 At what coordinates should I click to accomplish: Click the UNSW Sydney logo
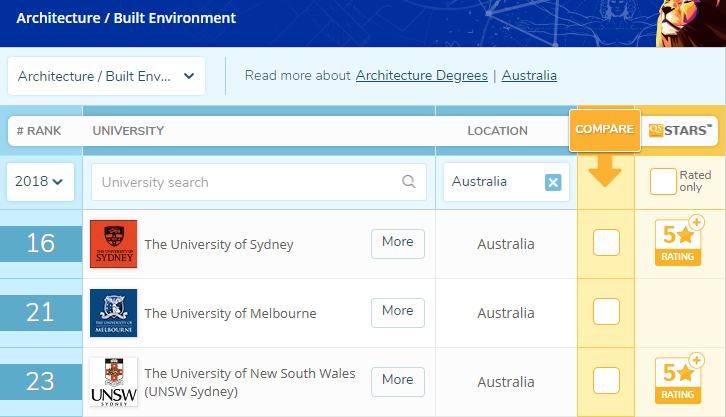click(x=113, y=381)
